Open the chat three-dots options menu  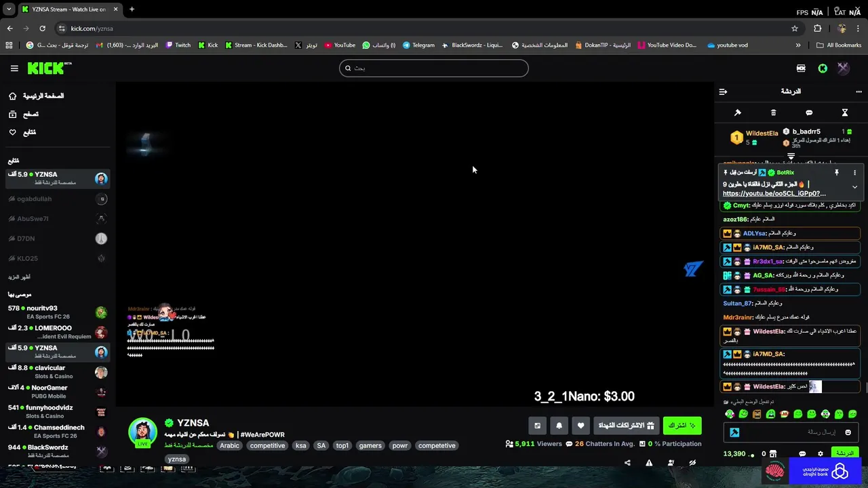click(859, 91)
